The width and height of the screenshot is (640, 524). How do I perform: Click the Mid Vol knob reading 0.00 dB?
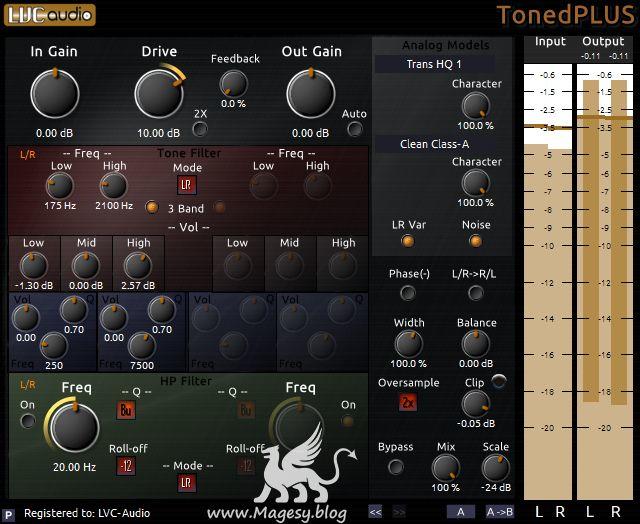[x=86, y=266]
